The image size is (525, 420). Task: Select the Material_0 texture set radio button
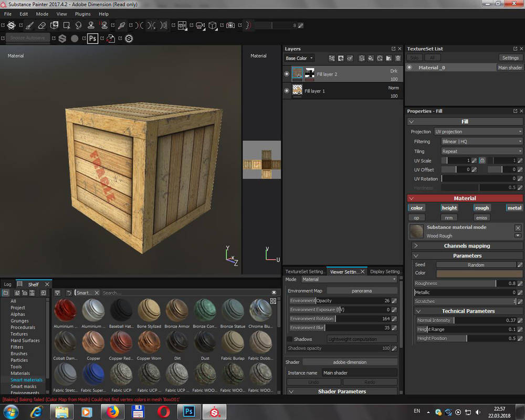409,67
